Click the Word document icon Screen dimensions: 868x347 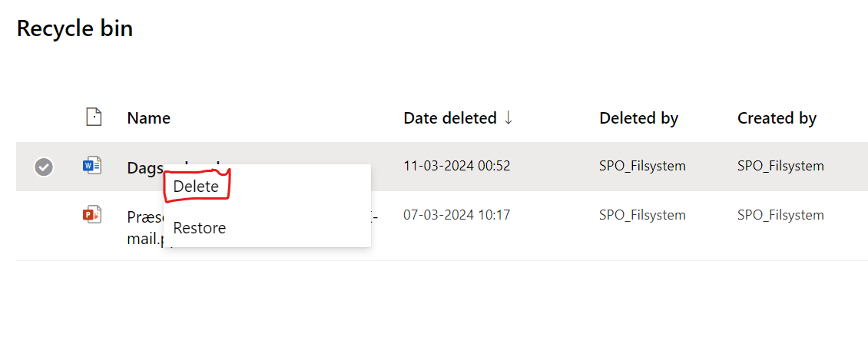point(92,166)
